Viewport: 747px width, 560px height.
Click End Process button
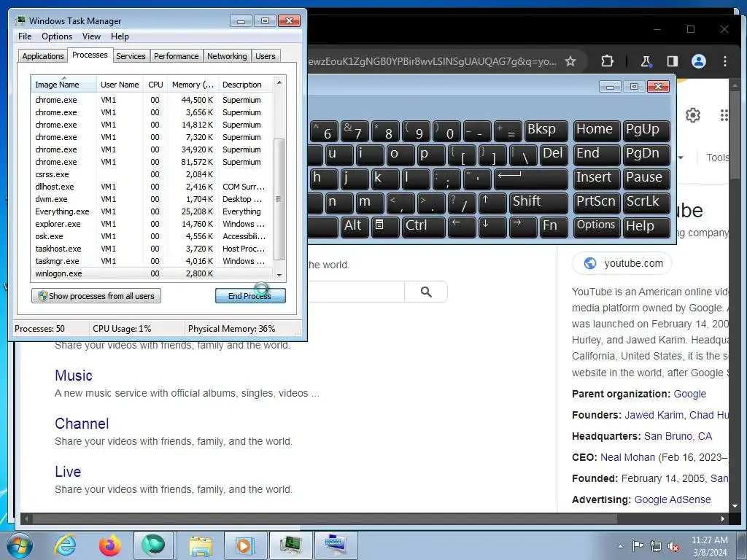click(x=250, y=296)
